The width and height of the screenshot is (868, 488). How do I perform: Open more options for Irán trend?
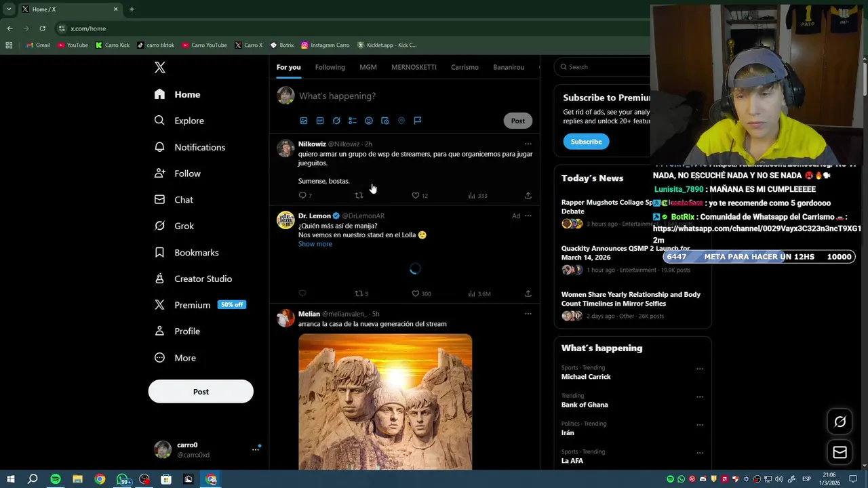[x=700, y=425]
